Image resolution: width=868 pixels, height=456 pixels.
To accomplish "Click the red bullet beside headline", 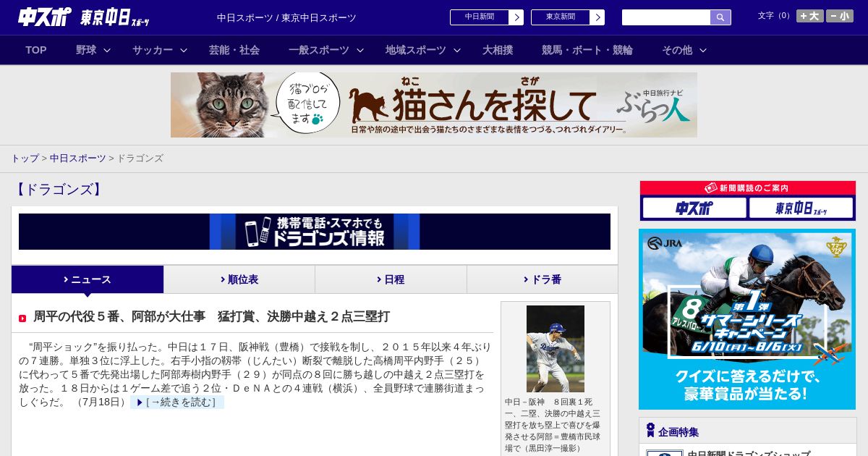I will click(22, 318).
